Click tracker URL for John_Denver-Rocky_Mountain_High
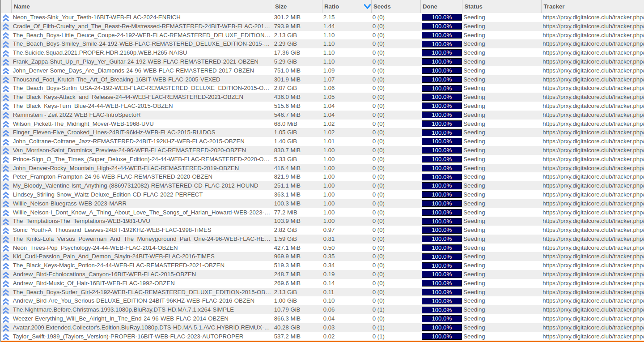Image resolution: width=644 pixels, height=342 pixels. point(593,168)
